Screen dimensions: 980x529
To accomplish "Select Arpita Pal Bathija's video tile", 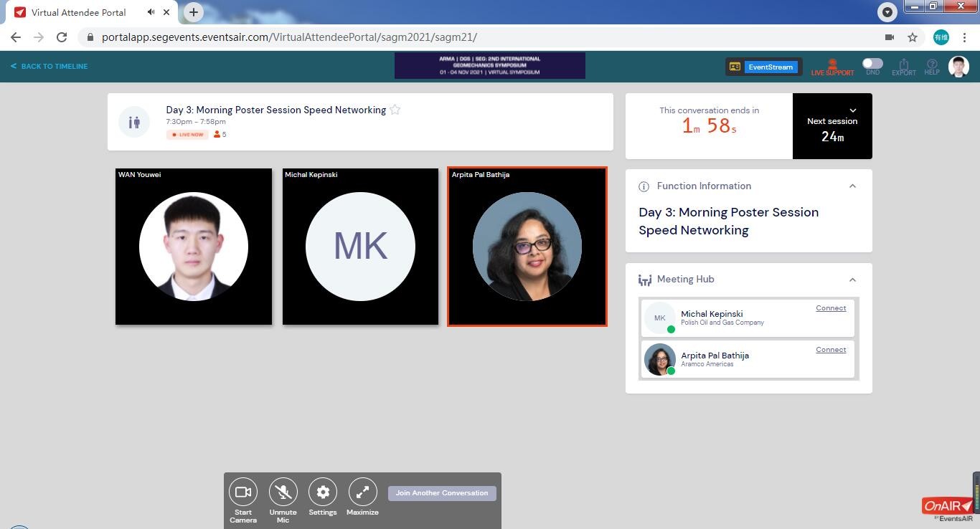I will click(x=527, y=247).
